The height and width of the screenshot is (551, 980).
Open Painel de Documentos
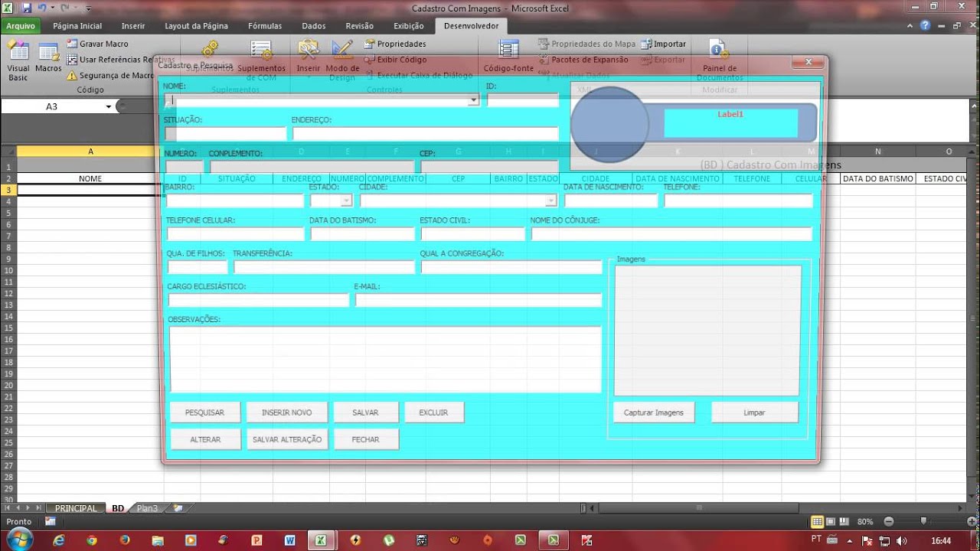click(x=719, y=59)
